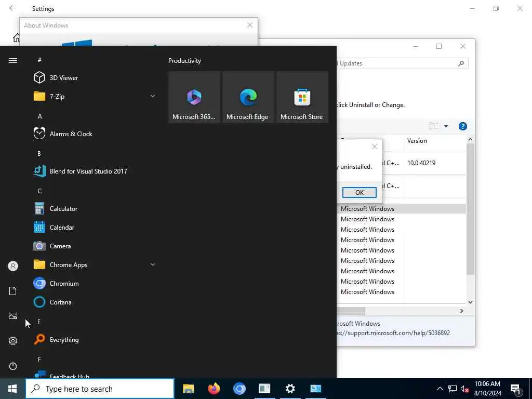Click the muted volume tray icon
Screen dimensions: 532x399
(x=464, y=389)
